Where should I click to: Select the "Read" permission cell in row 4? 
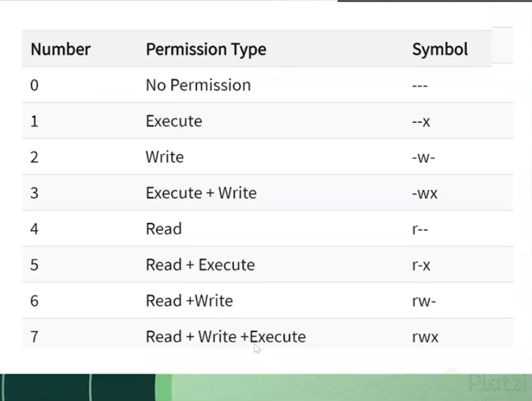[x=164, y=229]
